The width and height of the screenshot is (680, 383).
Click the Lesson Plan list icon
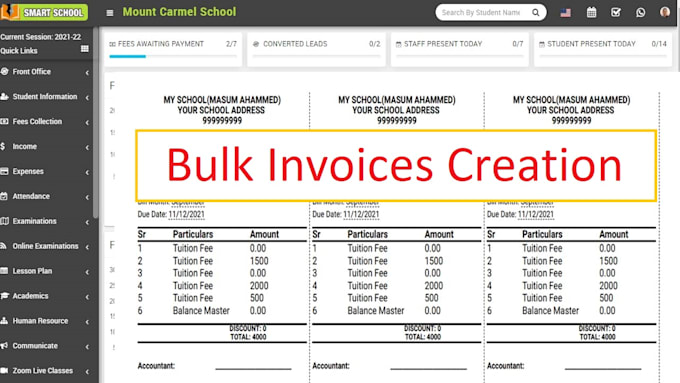point(4,271)
